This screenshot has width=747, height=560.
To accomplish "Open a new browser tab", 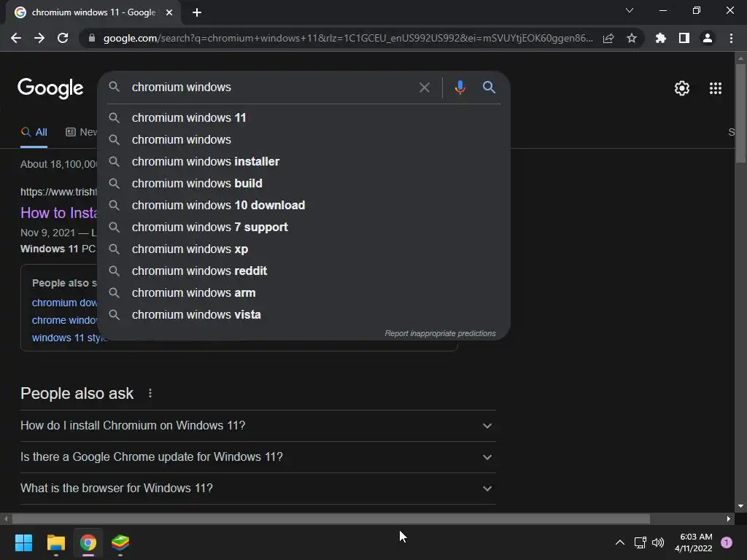I will tap(197, 12).
